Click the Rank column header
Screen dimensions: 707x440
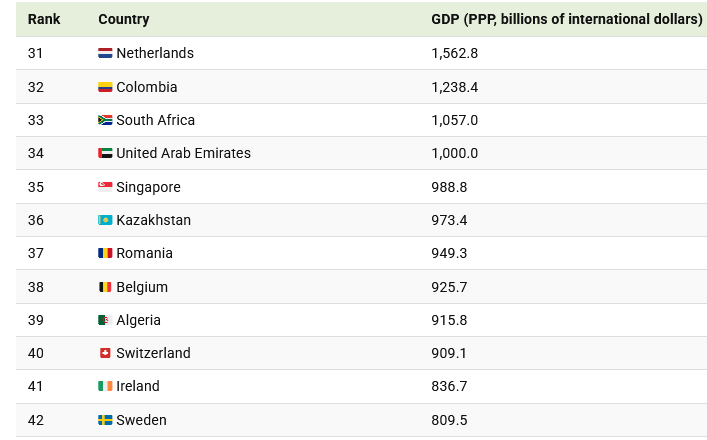tap(44, 19)
